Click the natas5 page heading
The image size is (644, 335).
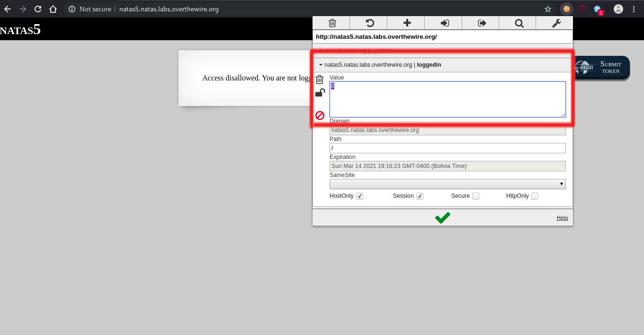pyautogui.click(x=20, y=29)
